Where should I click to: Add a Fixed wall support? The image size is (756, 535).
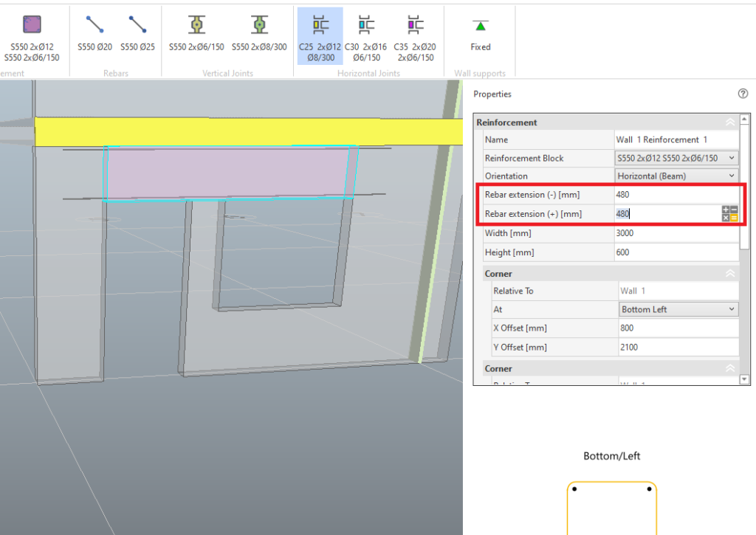pyautogui.click(x=481, y=27)
